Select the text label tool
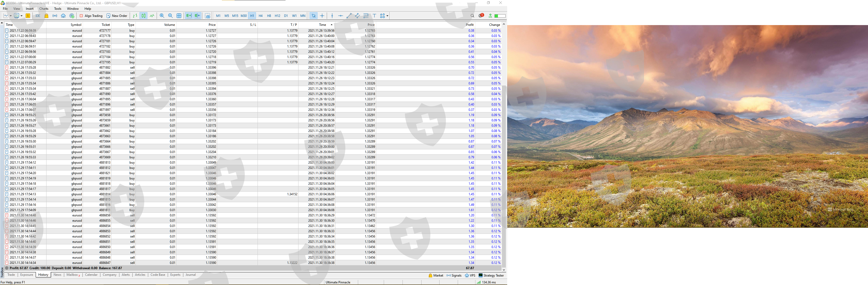Image resolution: width=868 pixels, height=285 pixels. click(x=374, y=16)
